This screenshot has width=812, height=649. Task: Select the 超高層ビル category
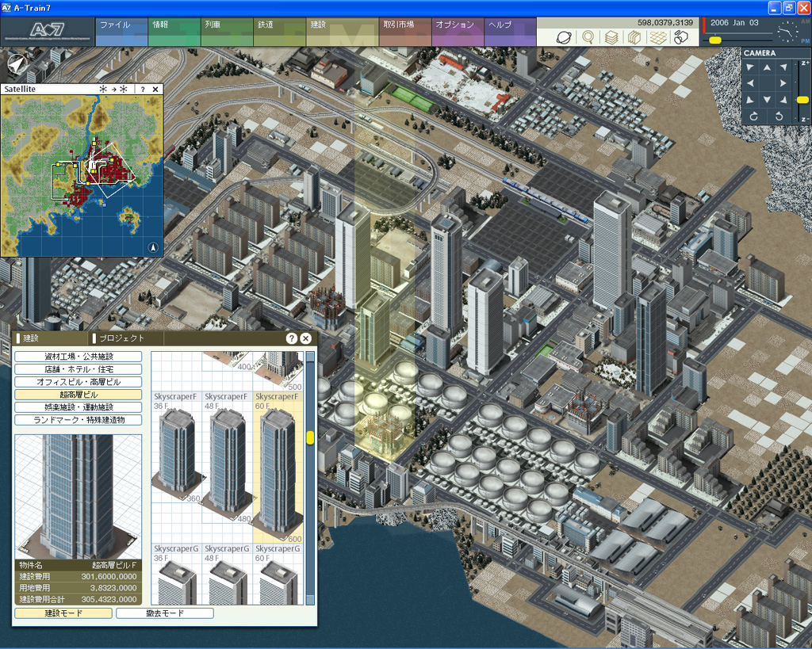78,395
